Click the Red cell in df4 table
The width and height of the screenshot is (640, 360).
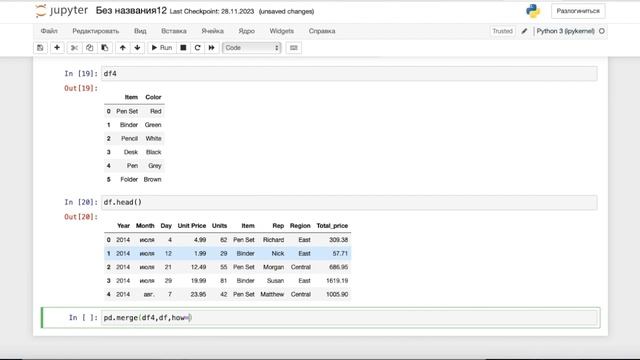click(156, 111)
